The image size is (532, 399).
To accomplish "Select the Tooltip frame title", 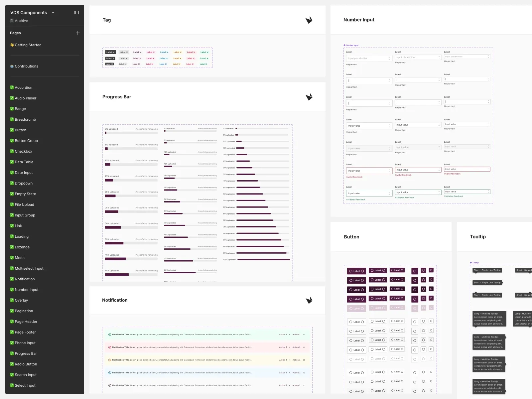I will 478,237.
